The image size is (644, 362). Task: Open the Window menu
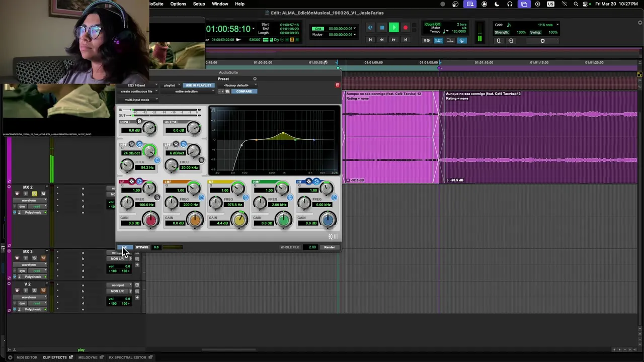click(x=220, y=4)
